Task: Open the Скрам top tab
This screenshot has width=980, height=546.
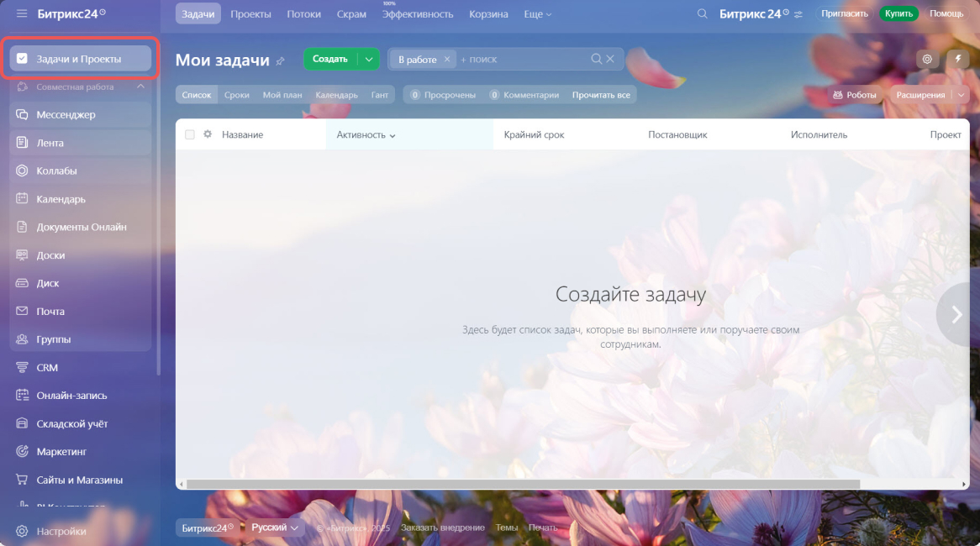Action: point(351,13)
